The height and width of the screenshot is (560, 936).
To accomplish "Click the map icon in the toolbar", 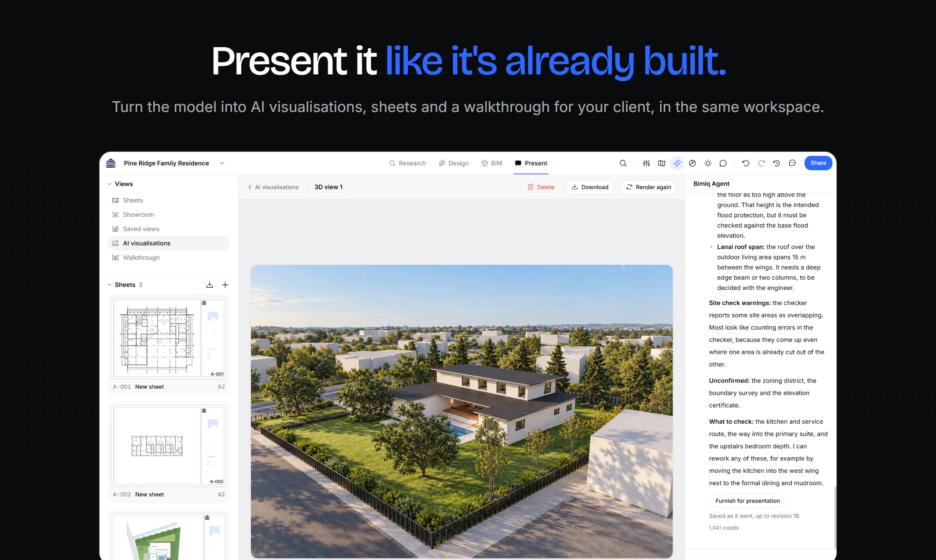I will click(x=661, y=163).
